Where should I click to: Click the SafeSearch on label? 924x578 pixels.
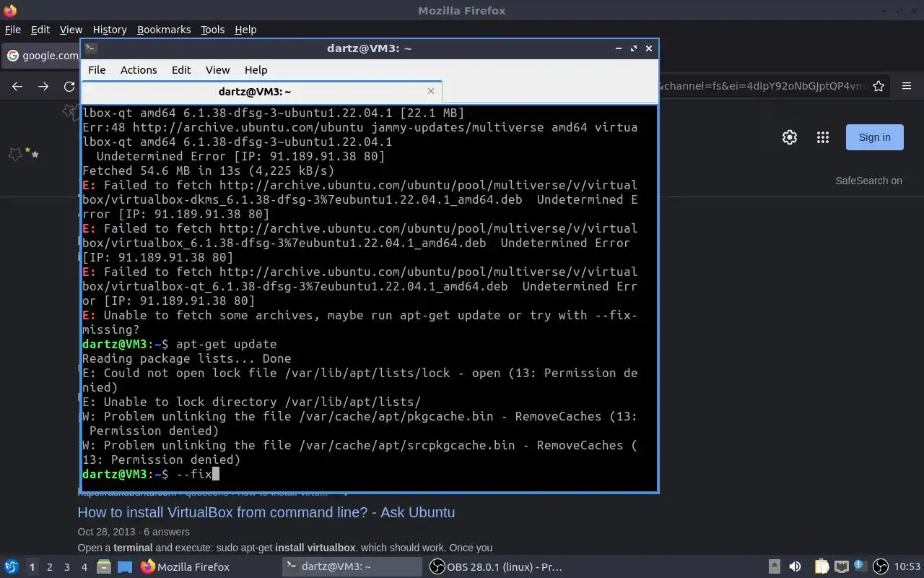click(868, 181)
